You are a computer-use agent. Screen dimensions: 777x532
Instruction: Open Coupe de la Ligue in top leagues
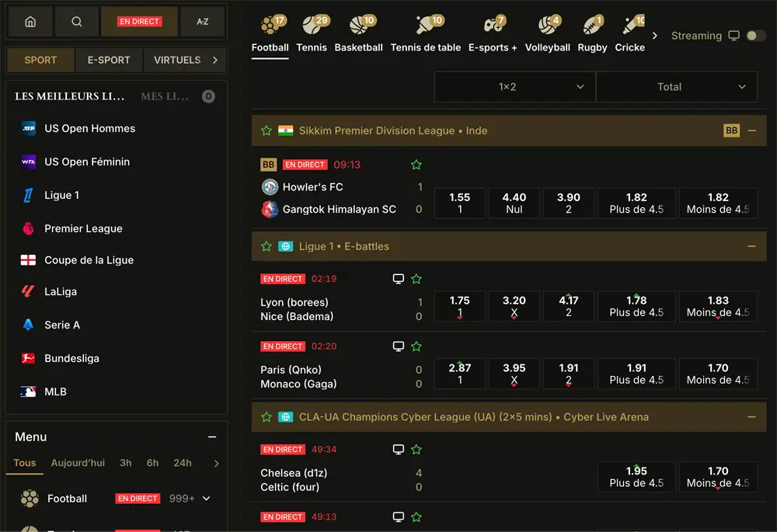[89, 260]
